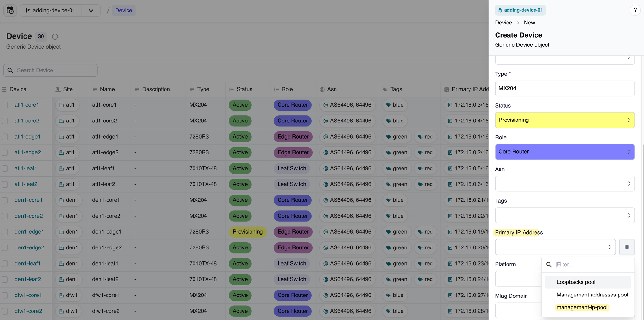Open the branch time/calendar icon button
The height and width of the screenshot is (320, 644).
[10, 10]
